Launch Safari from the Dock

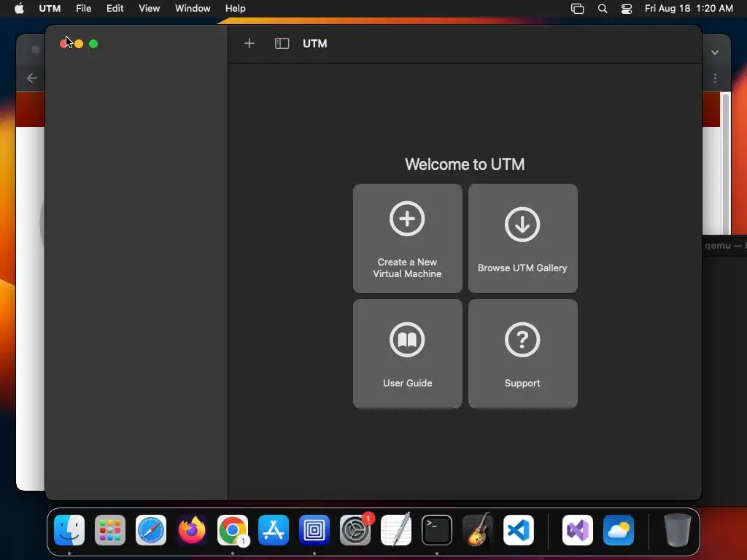coord(151,530)
